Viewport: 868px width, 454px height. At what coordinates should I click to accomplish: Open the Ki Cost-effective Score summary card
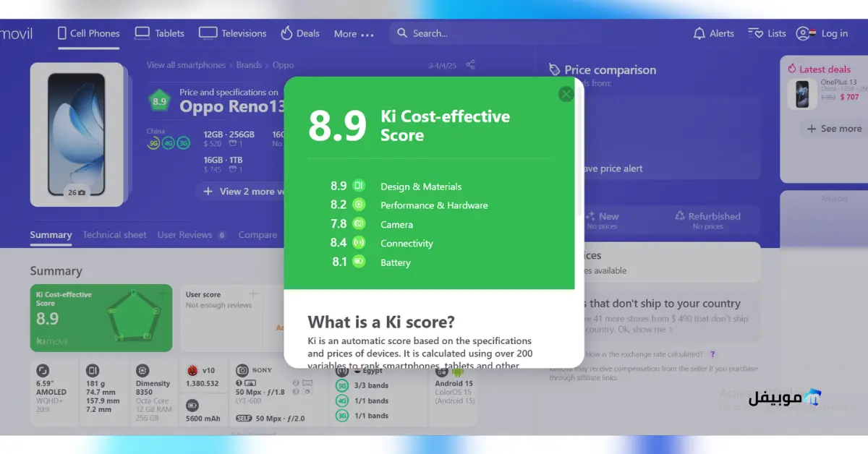click(x=101, y=318)
